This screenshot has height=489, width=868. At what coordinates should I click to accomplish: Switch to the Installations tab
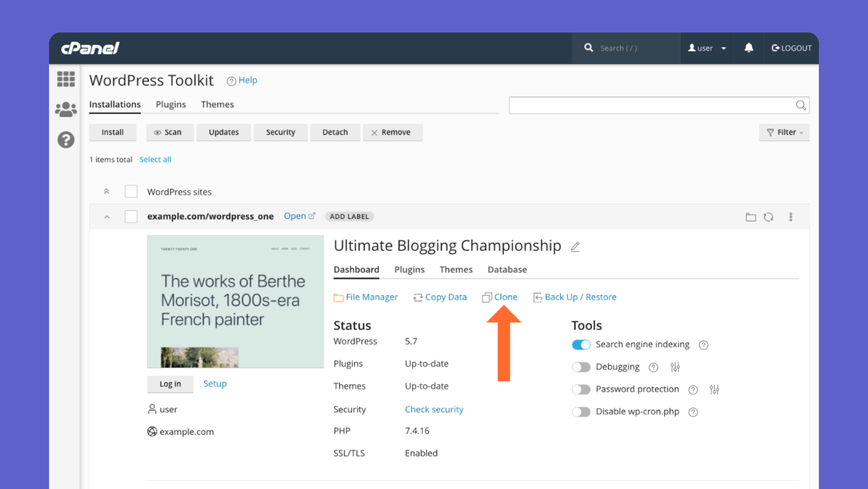tap(115, 104)
